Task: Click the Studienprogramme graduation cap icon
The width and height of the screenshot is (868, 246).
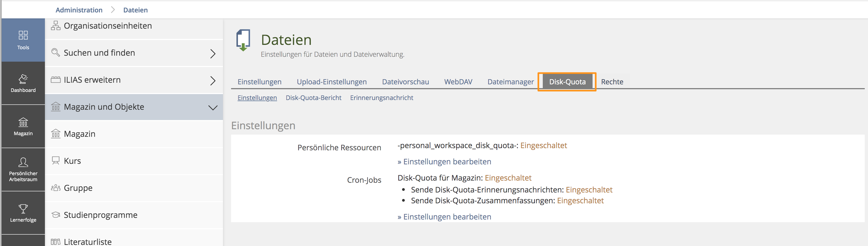Action: 55,215
